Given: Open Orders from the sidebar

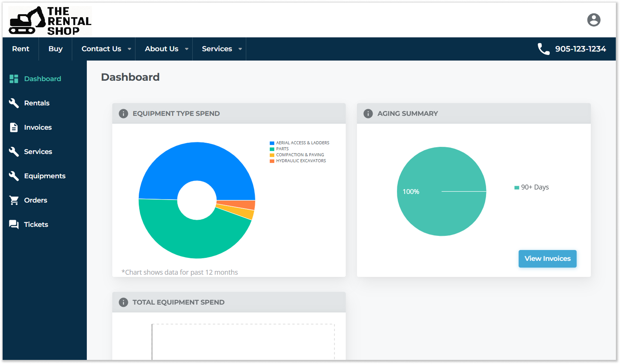Looking at the screenshot, I should (36, 200).
